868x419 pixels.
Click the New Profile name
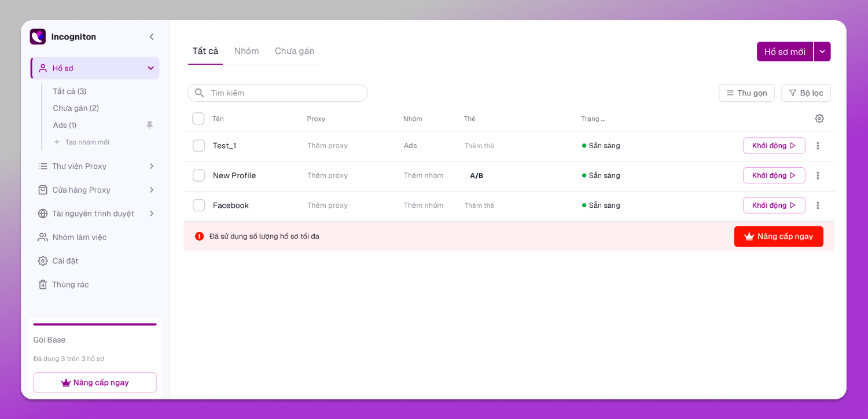click(234, 175)
